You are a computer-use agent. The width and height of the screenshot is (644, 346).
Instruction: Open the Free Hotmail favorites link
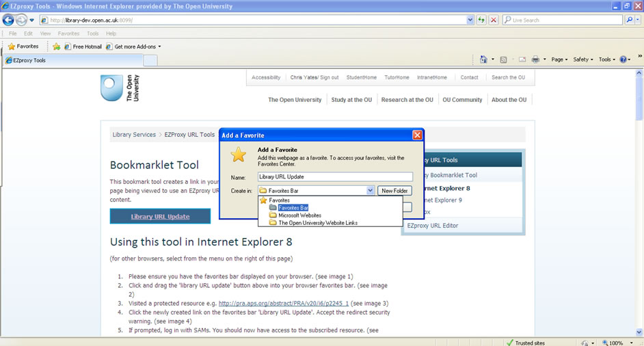click(x=83, y=46)
